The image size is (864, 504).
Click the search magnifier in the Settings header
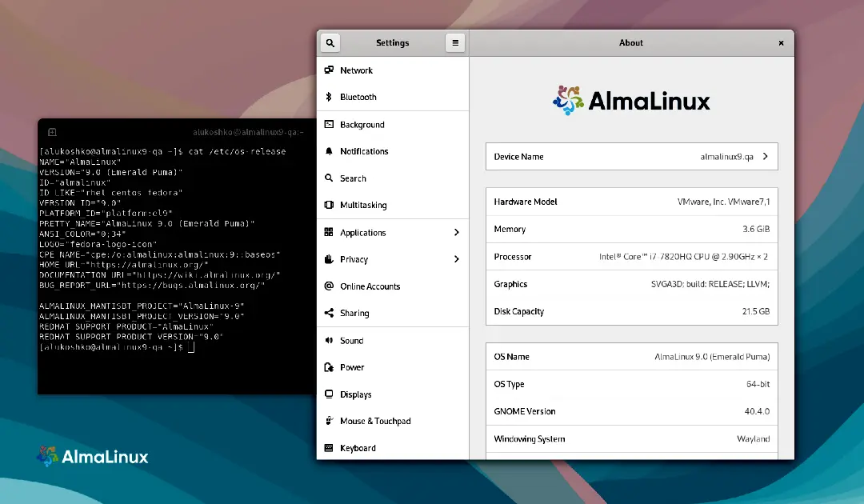pyautogui.click(x=330, y=42)
